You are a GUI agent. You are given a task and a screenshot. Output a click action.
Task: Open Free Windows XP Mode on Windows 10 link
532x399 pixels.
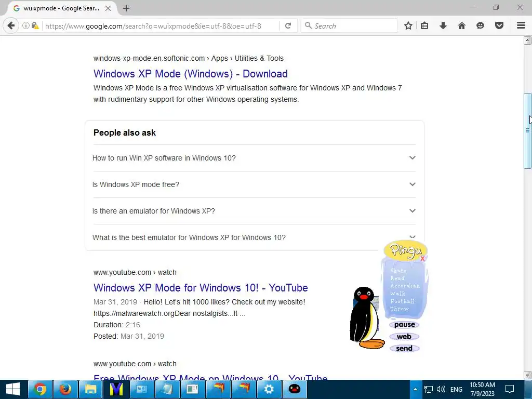(210, 377)
